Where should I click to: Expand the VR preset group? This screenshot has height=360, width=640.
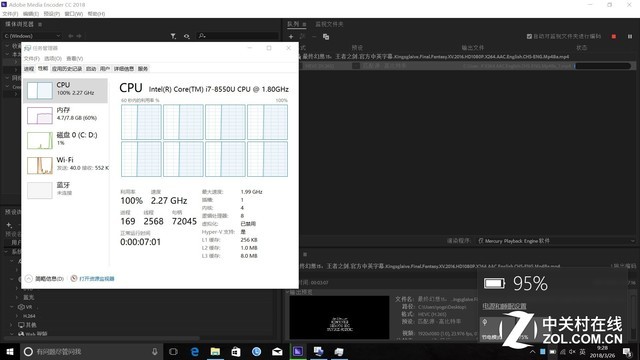(12, 307)
